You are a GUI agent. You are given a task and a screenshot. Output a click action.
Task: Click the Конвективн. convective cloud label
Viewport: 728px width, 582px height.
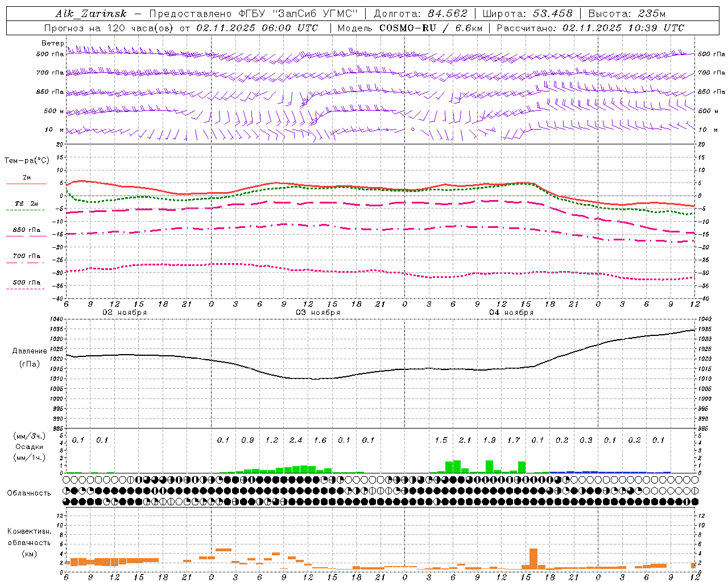point(29,531)
